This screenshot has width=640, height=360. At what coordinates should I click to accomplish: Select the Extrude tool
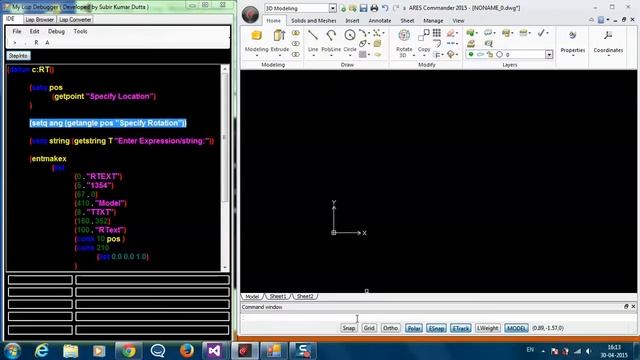(x=280, y=36)
